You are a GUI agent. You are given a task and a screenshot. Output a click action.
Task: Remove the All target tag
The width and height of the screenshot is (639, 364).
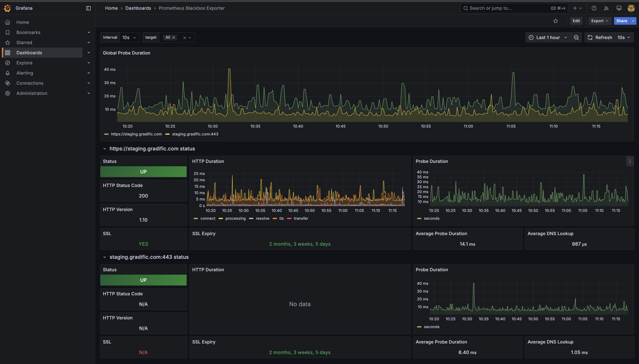coord(173,38)
